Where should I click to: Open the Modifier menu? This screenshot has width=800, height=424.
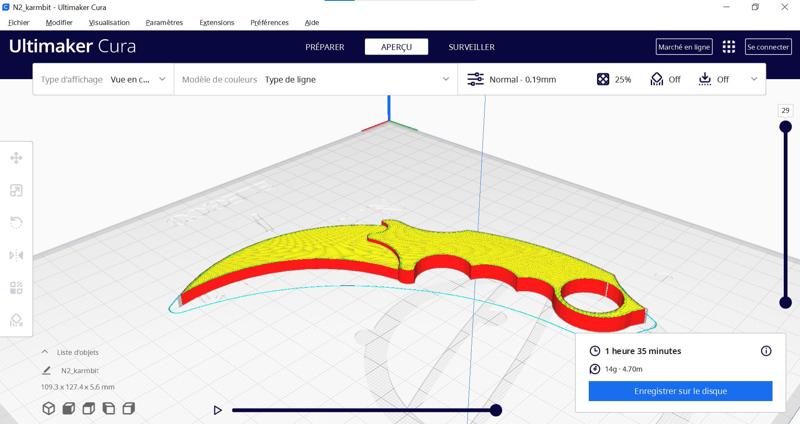click(x=59, y=22)
